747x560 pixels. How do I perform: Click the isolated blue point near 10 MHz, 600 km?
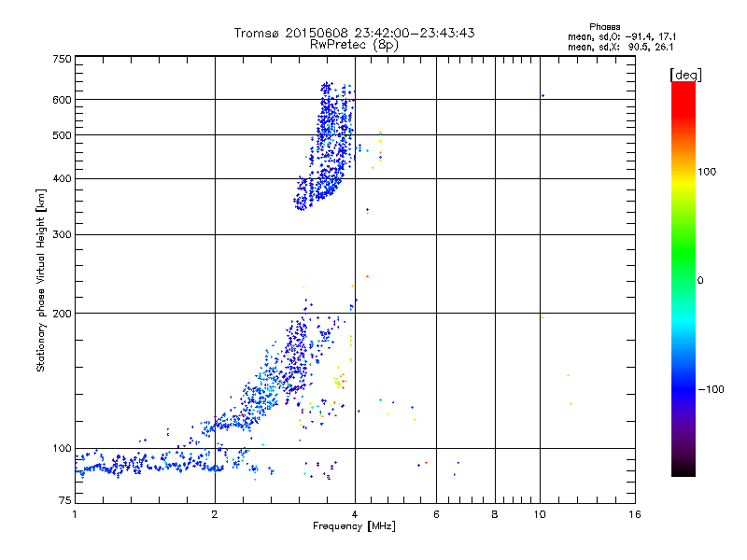coord(543,96)
